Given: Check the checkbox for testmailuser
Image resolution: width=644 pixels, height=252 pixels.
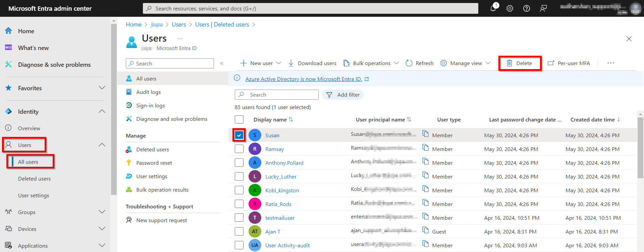Looking at the screenshot, I should coord(239,218).
